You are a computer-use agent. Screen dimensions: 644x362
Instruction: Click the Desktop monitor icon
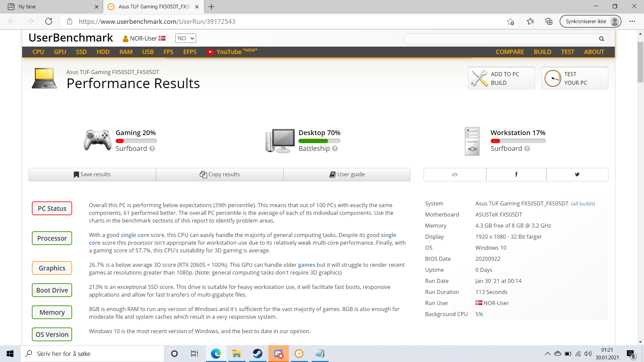[x=280, y=141]
